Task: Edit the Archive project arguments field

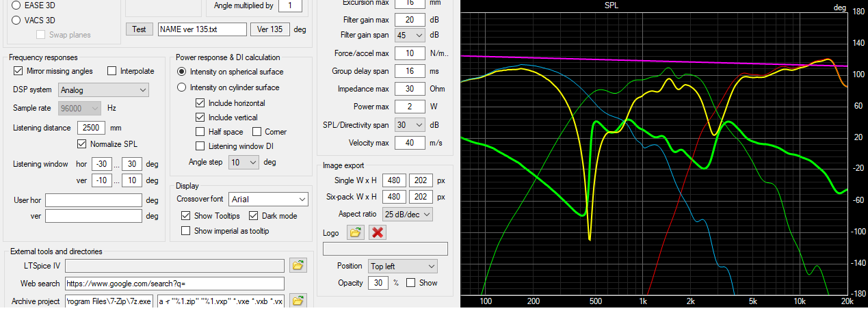Action: click(221, 301)
